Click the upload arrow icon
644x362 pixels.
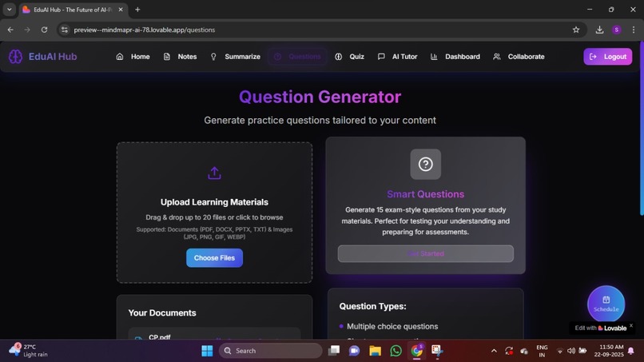pyautogui.click(x=214, y=173)
